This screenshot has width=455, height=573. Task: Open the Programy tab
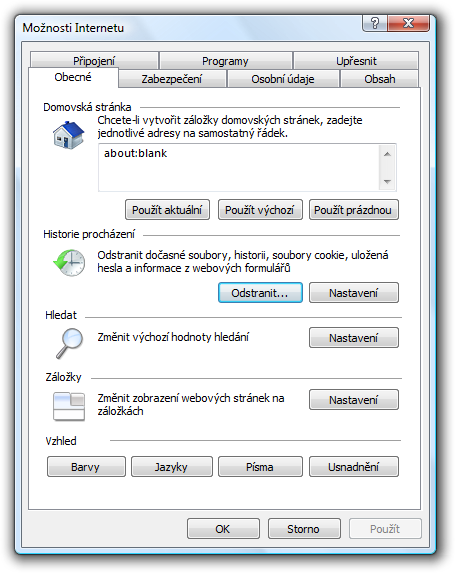click(225, 60)
